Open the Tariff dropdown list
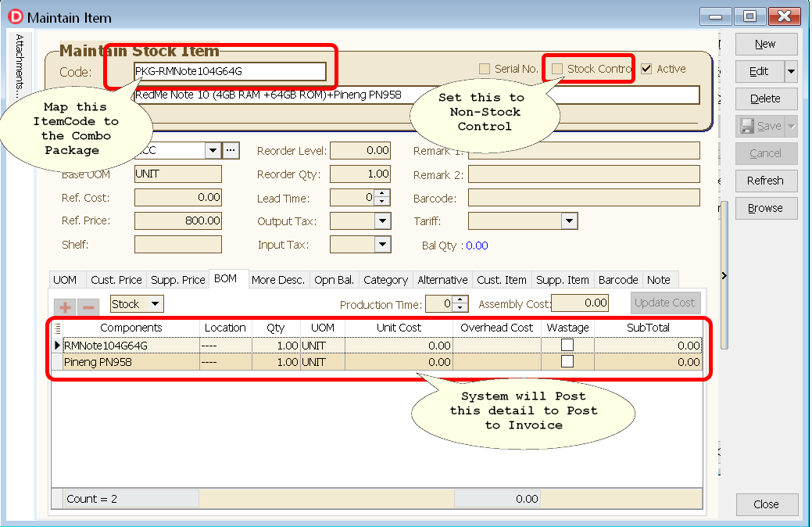 (569, 221)
